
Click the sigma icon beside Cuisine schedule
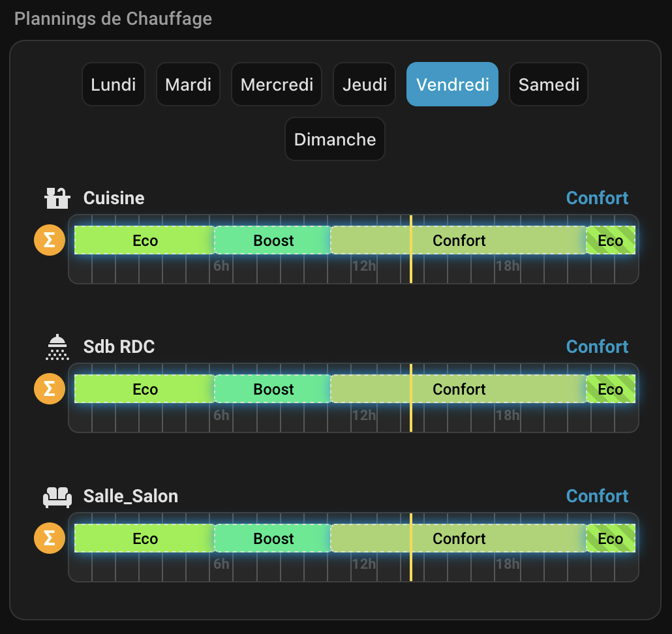[x=49, y=241]
